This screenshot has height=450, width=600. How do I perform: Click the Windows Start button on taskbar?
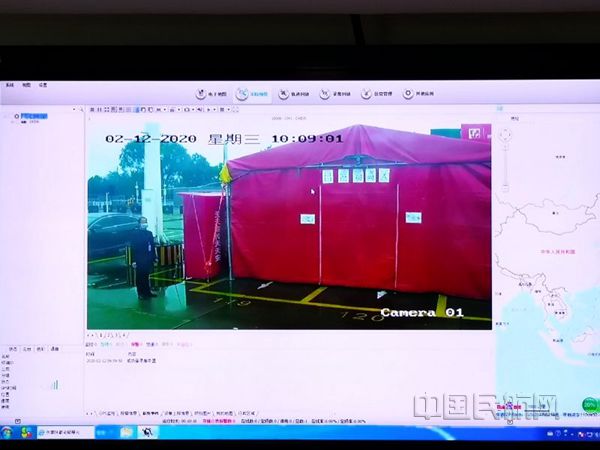[7, 432]
